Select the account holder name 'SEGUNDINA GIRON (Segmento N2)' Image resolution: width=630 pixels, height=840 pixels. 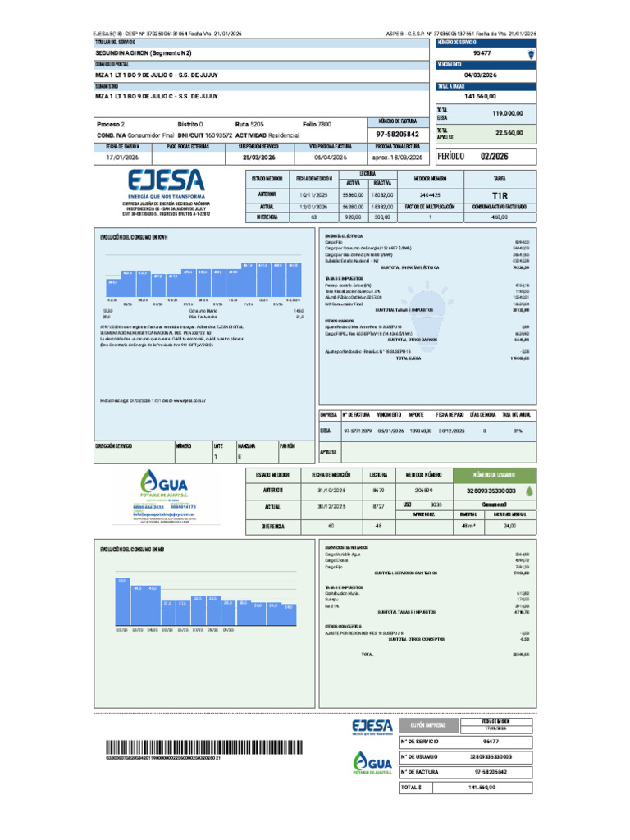[x=143, y=53]
